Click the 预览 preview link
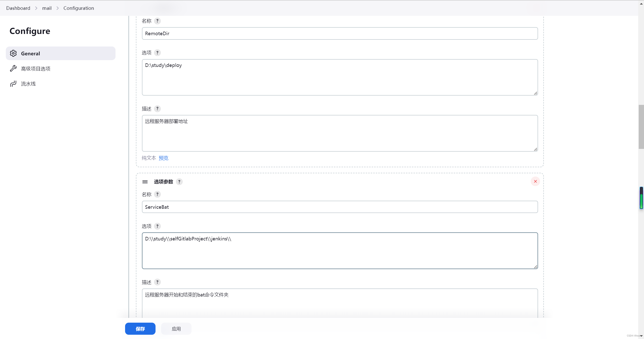The image size is (644, 339). 164,158
